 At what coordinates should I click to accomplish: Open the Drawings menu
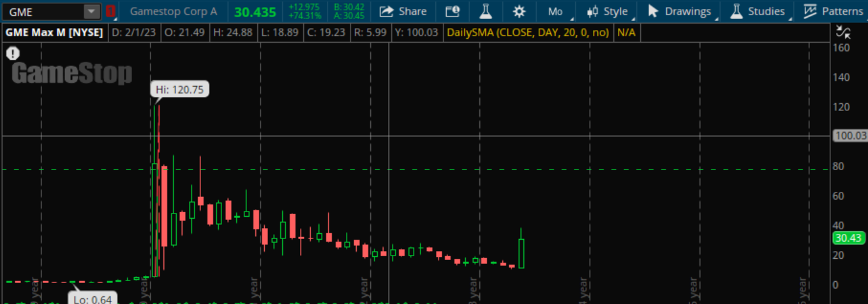tap(680, 11)
